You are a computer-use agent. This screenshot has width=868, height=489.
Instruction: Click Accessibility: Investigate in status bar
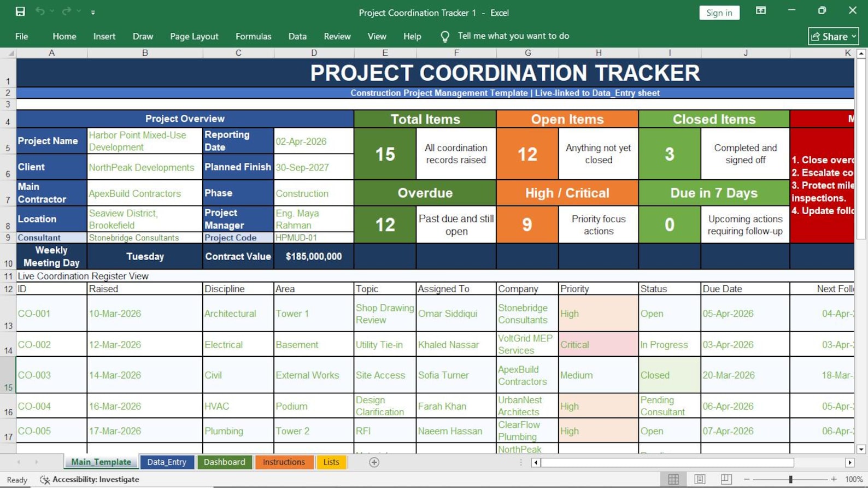(x=90, y=480)
